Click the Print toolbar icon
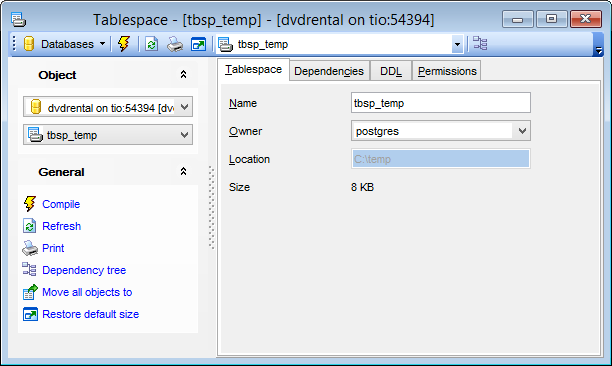The height and width of the screenshot is (366, 612). coord(174,44)
